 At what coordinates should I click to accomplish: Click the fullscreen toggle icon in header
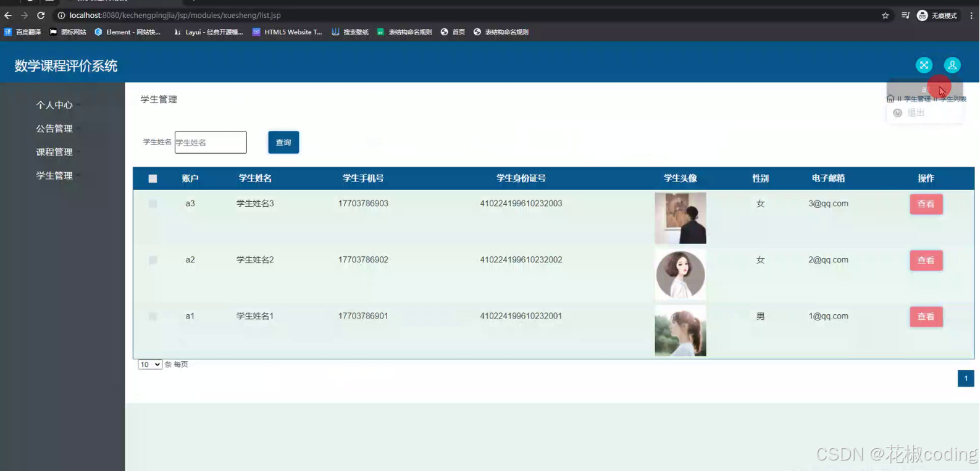tap(924, 65)
